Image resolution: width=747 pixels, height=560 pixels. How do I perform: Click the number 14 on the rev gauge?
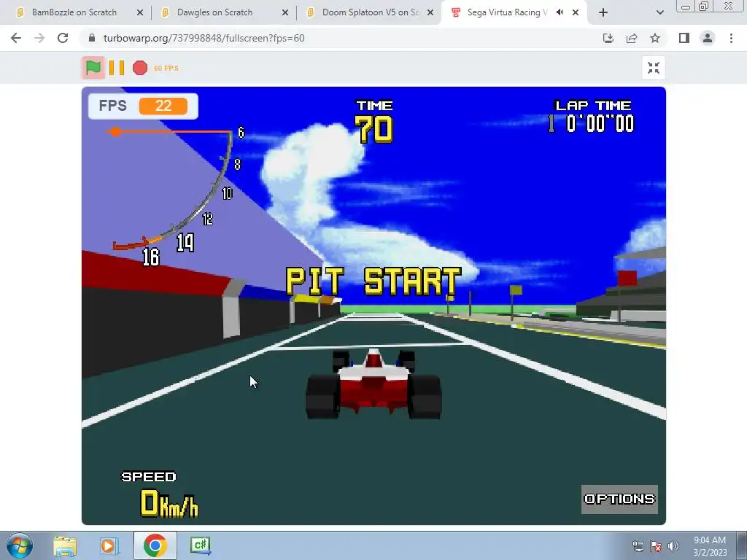[x=185, y=242]
